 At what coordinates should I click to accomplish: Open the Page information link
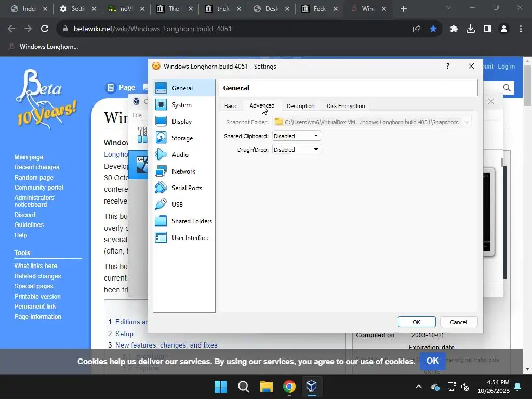tap(37, 317)
